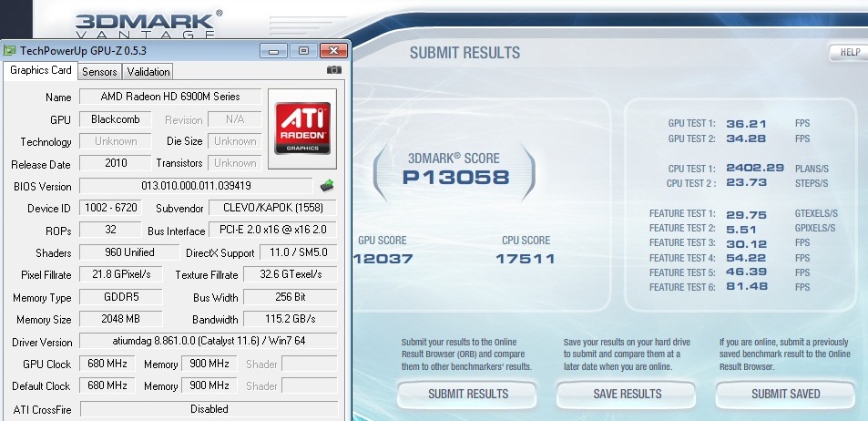Click the BIOS save green chip icon
This screenshot has width=868, height=421.
pyautogui.click(x=327, y=186)
